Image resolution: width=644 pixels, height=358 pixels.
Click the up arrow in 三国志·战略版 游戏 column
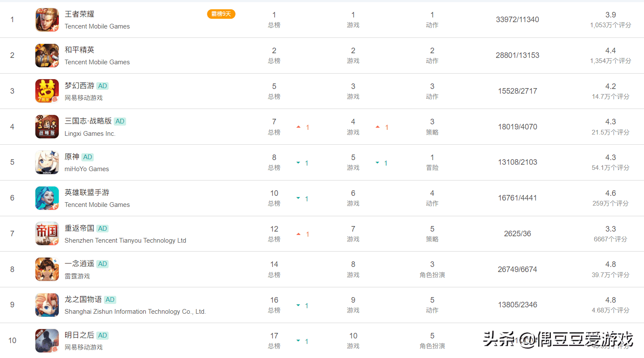click(x=378, y=127)
